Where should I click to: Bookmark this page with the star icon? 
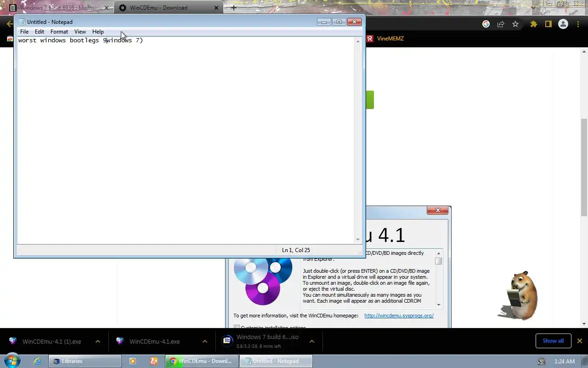tap(515, 24)
